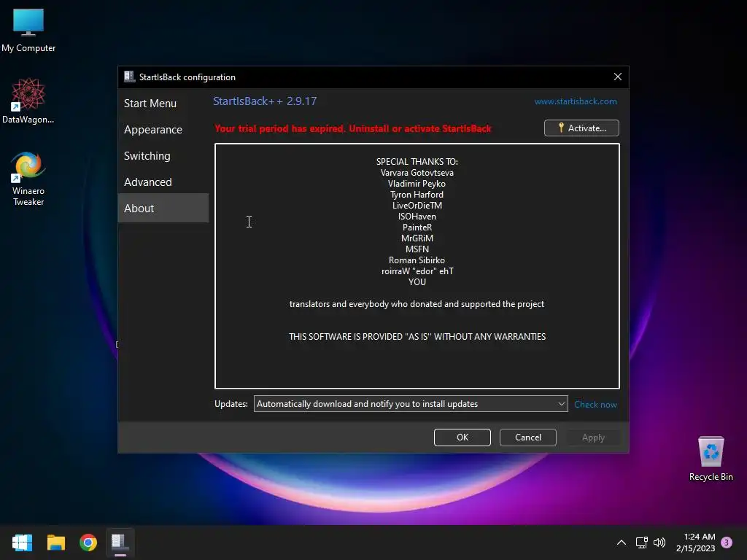This screenshot has height=560, width=747.
Task: Launch Winaero Tweaker desktop shortcut
Action: 28,179
